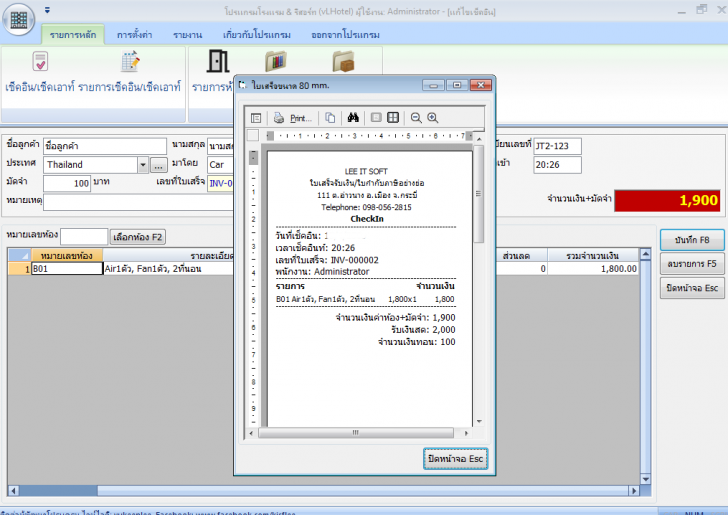Click the 1,800.00 total cell

tap(593, 269)
